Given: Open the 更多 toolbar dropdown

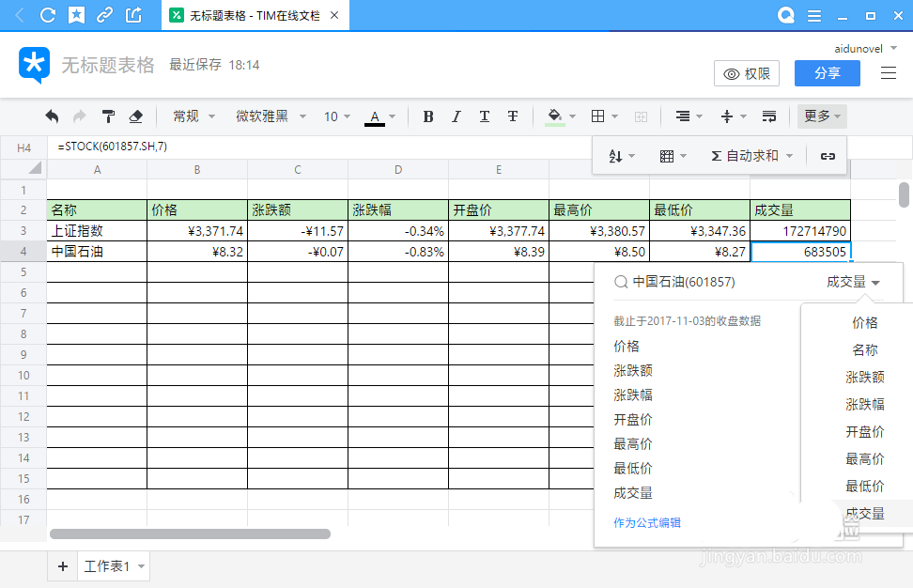Looking at the screenshot, I should (x=822, y=116).
